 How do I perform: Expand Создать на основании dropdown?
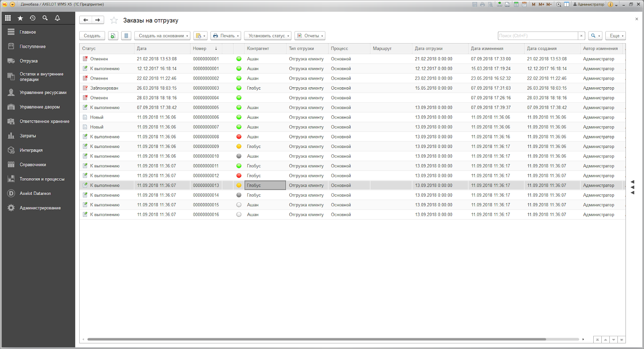pos(162,36)
